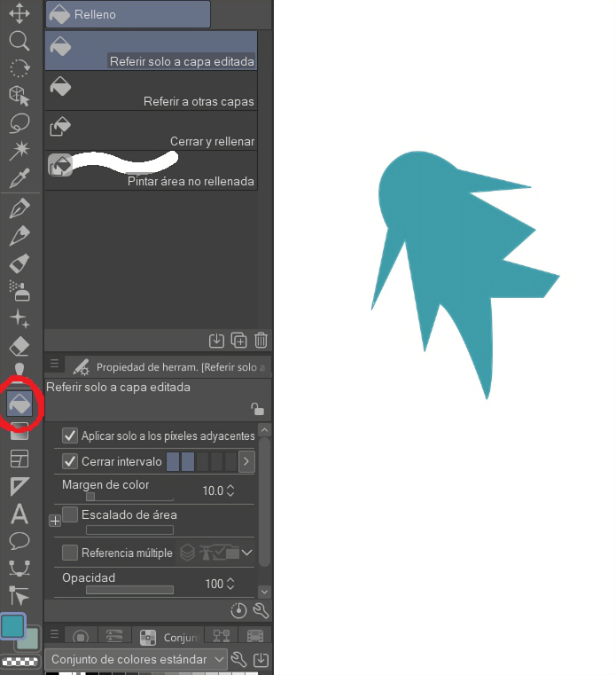Uncheck Aplicar solo a los píxeles adyacentes
This screenshot has width=616, height=675.
[x=70, y=436]
